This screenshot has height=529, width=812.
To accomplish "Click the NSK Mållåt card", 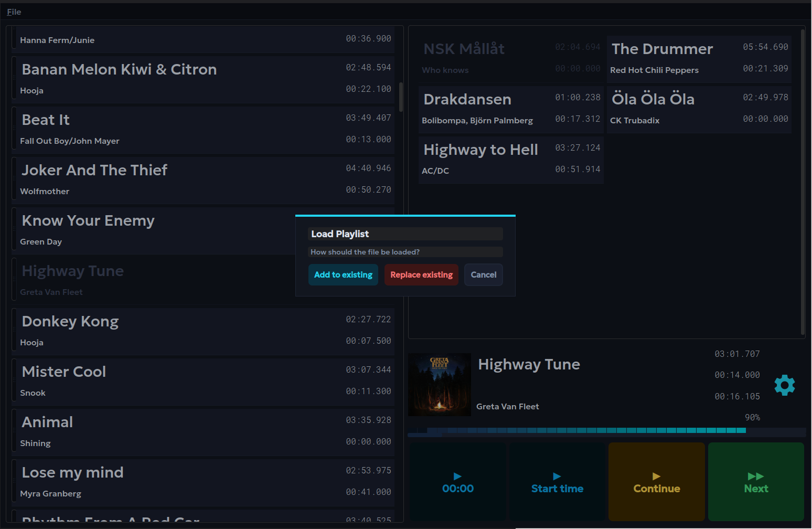I will [x=511, y=59].
